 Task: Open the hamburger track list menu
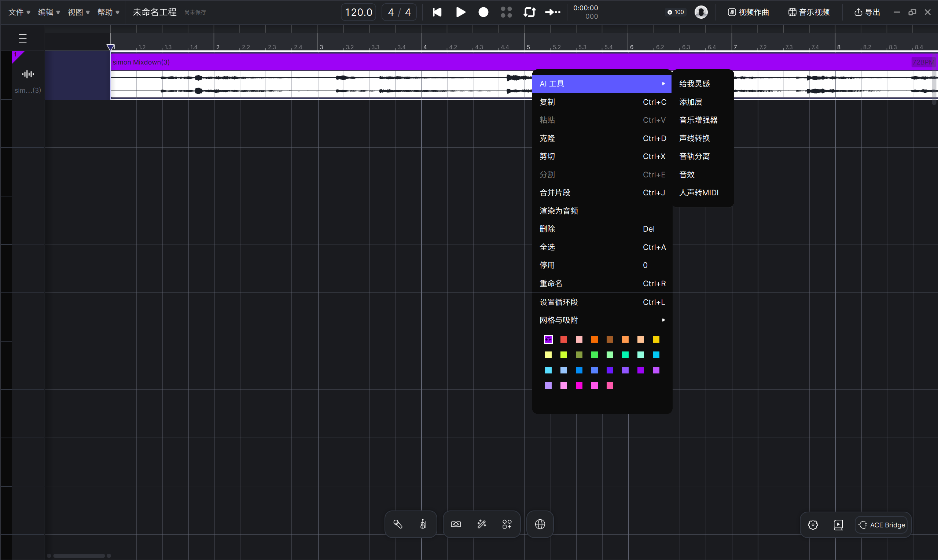click(x=23, y=38)
